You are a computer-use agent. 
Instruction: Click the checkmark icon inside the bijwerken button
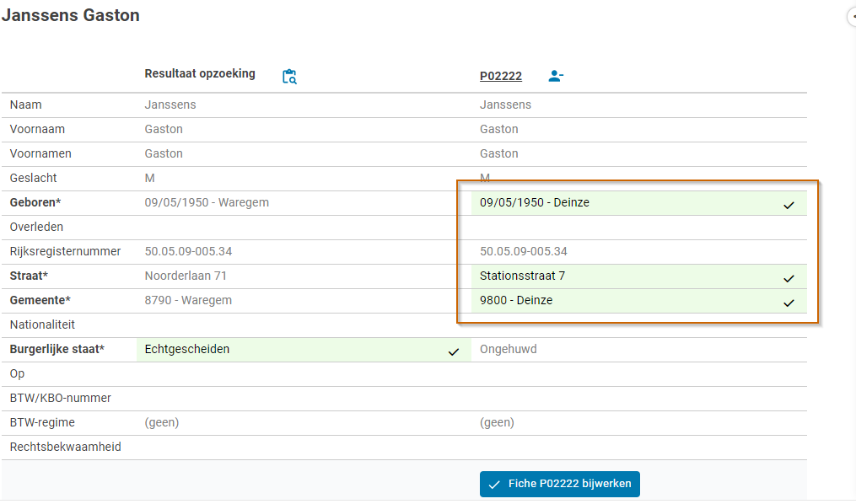(494, 485)
